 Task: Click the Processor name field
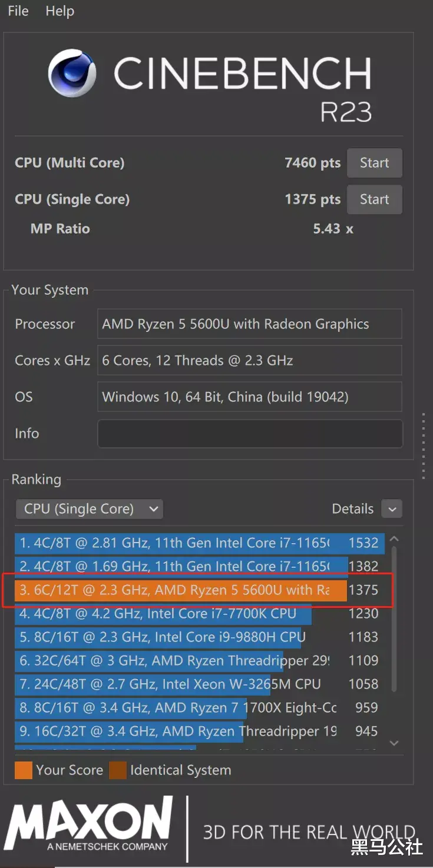250,324
